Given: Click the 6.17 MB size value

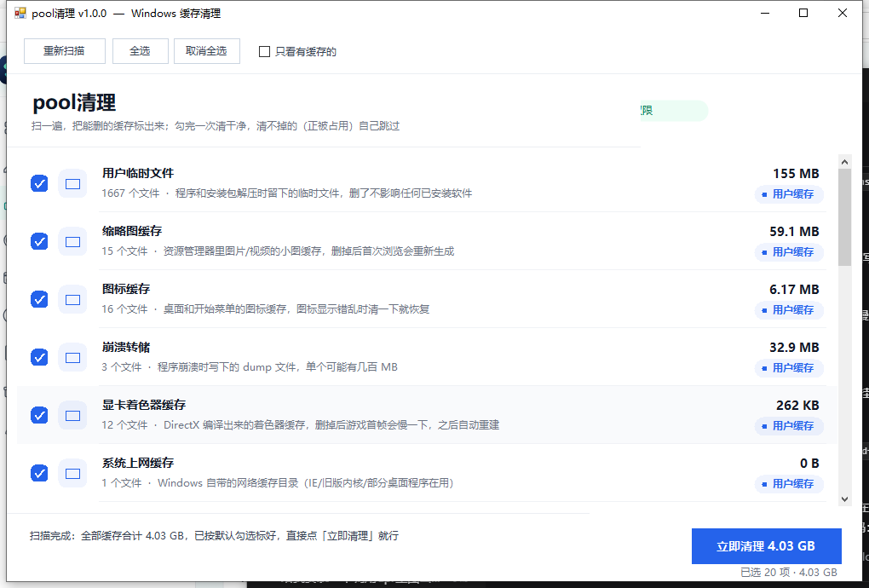Looking at the screenshot, I should 794,289.
